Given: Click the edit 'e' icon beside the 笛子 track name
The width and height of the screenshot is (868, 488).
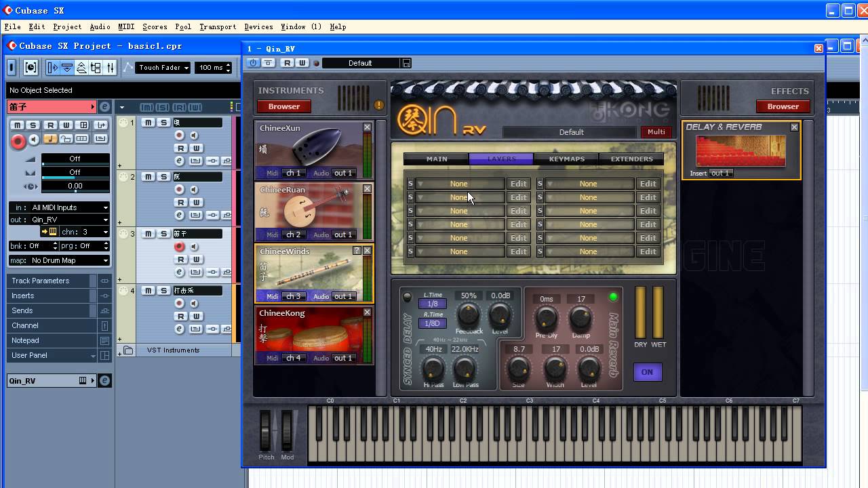Looking at the screenshot, I should click(104, 107).
